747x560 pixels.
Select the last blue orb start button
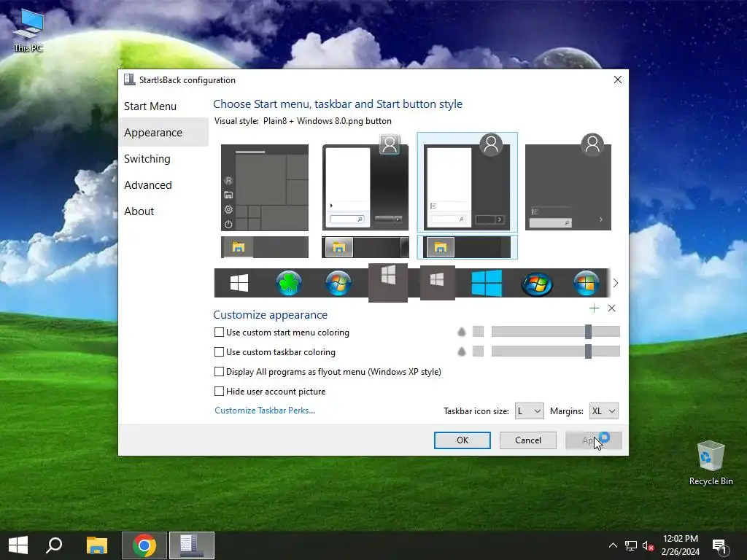(x=587, y=283)
